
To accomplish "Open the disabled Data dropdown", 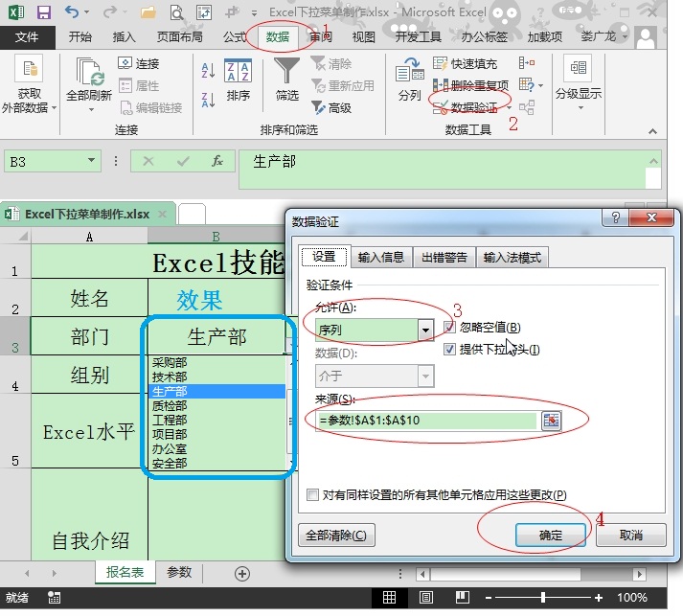I will (x=425, y=376).
